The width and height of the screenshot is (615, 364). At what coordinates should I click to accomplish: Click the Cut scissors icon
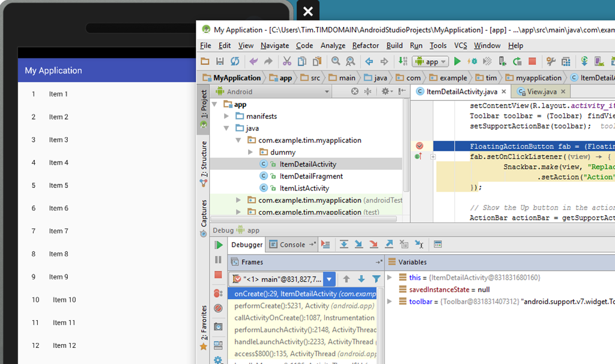pyautogui.click(x=287, y=61)
